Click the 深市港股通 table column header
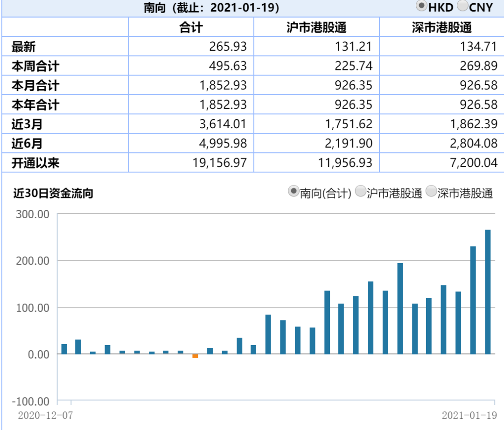The image size is (504, 430). (x=441, y=28)
